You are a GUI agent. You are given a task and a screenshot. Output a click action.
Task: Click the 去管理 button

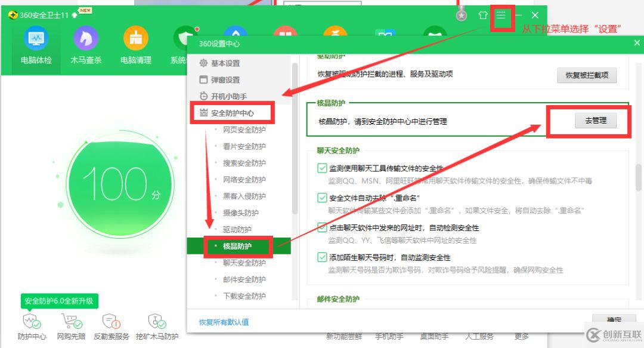tap(596, 121)
